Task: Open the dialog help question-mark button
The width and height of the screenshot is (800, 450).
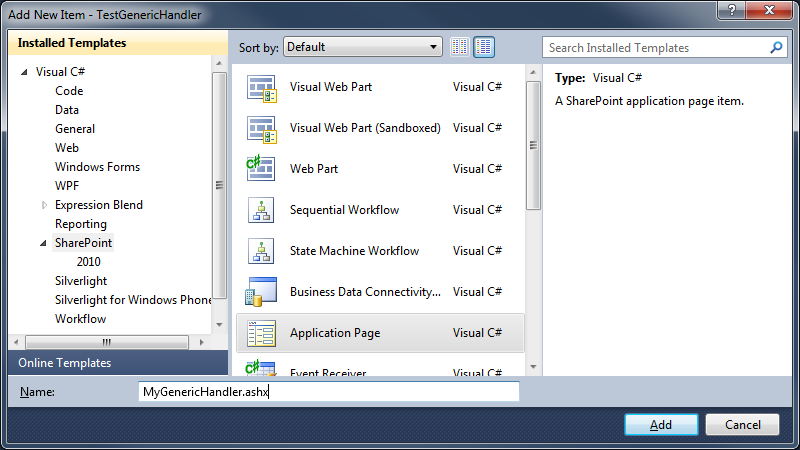Action: (x=731, y=10)
